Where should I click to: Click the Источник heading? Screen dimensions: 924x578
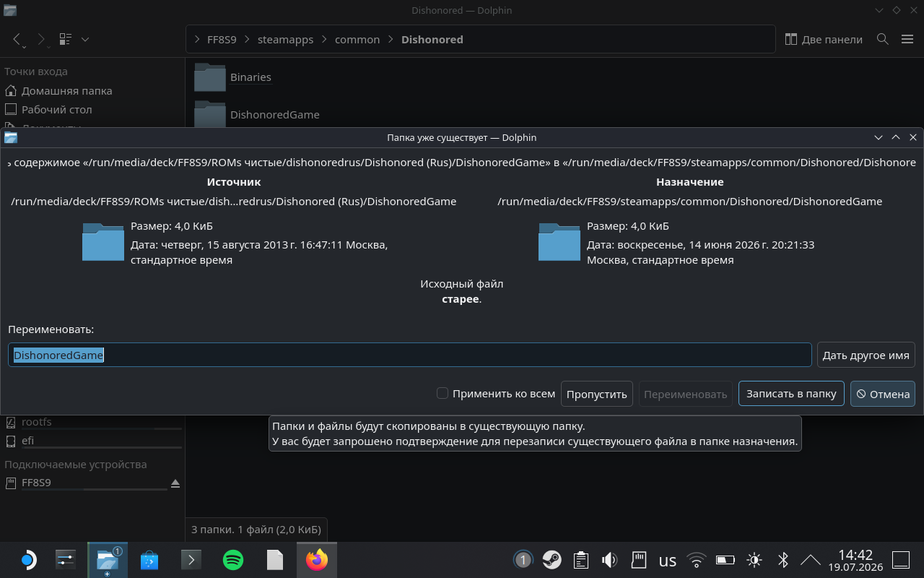point(234,182)
